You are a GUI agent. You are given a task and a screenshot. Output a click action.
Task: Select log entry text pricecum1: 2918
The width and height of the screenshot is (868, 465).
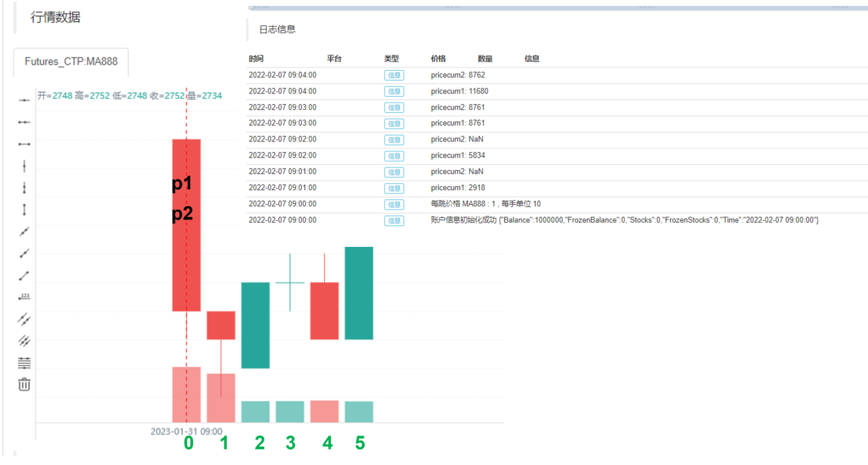pyautogui.click(x=458, y=188)
